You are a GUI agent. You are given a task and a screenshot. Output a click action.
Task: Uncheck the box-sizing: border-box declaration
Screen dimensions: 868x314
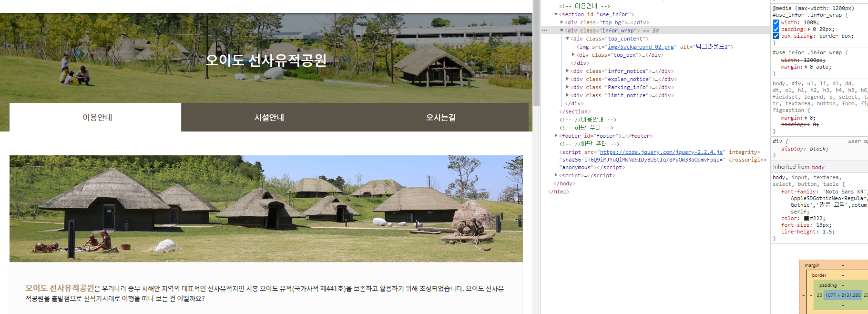[x=776, y=36]
